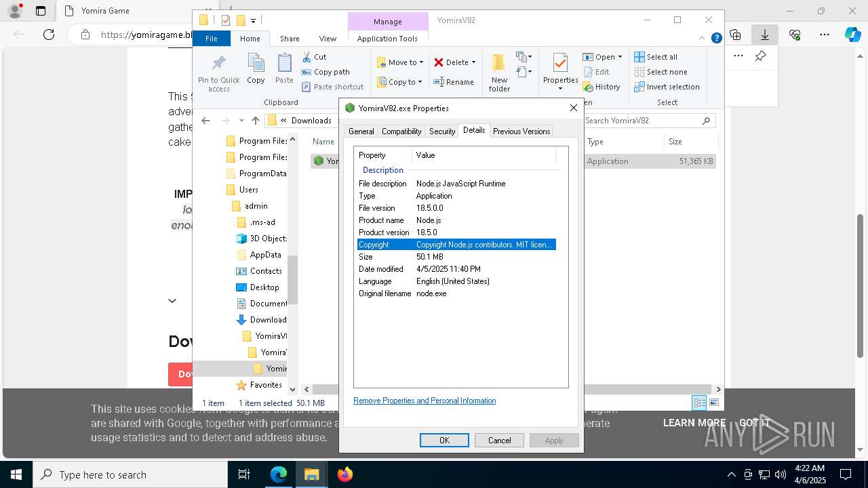Image resolution: width=868 pixels, height=488 pixels.
Task: Open the Copy to dropdown
Action: pos(400,82)
